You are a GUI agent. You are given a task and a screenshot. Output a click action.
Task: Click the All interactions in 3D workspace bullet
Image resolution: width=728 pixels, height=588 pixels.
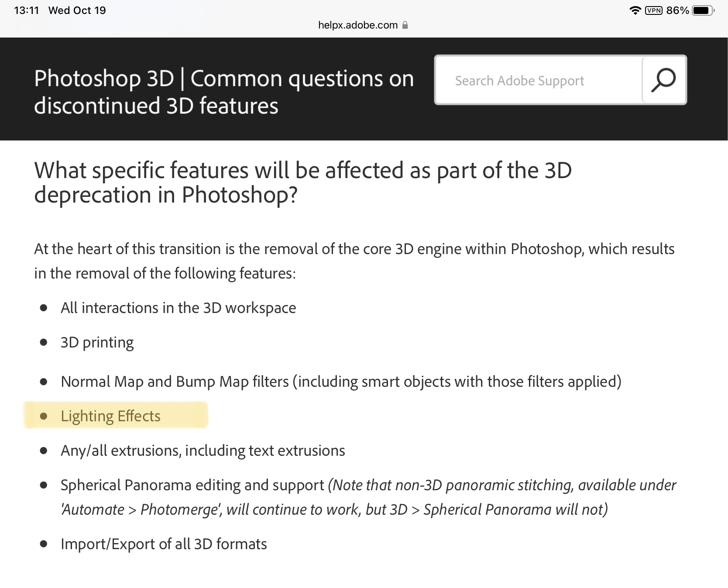(x=178, y=307)
